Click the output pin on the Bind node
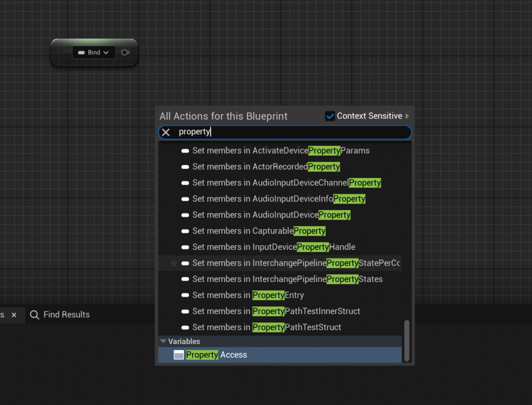The width and height of the screenshot is (532, 405). coord(125,52)
